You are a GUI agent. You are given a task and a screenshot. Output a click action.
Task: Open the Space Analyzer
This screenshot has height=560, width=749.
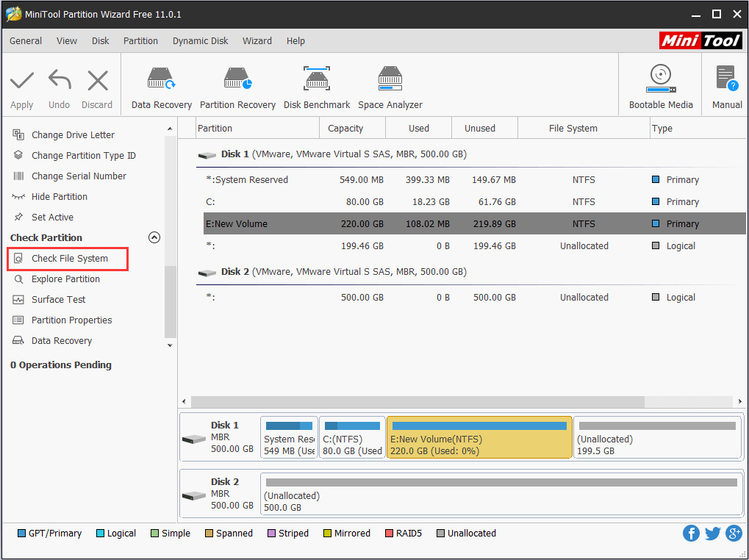pos(390,85)
